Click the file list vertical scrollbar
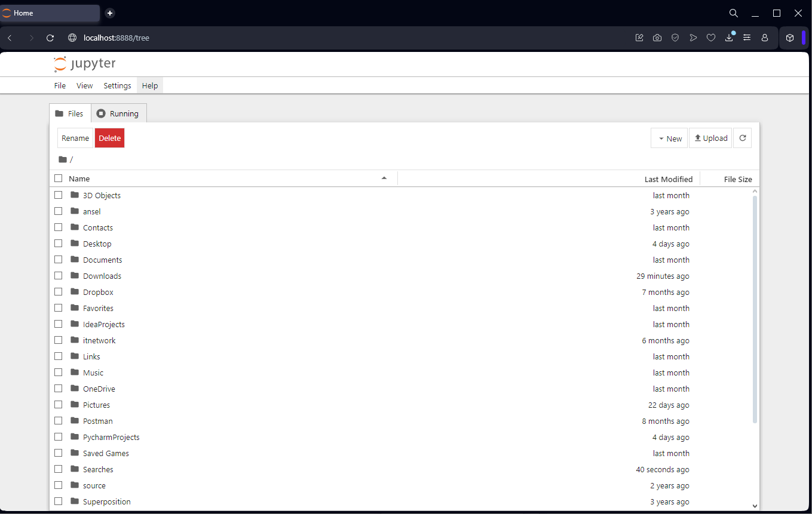 pos(755,309)
